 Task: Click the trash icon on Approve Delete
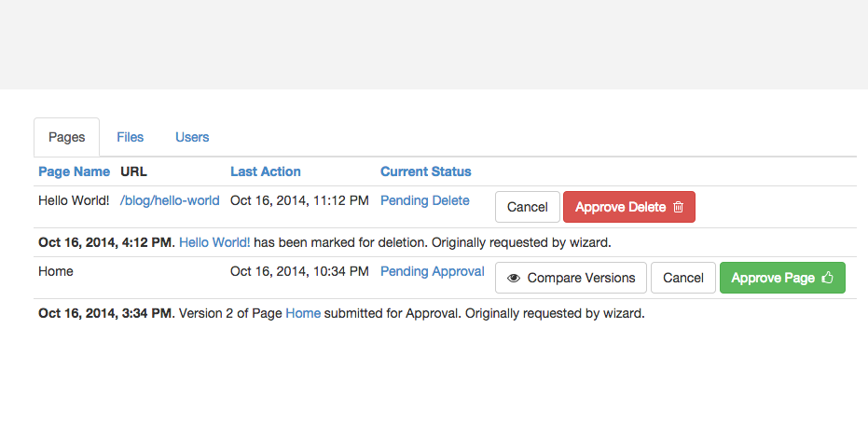point(678,207)
